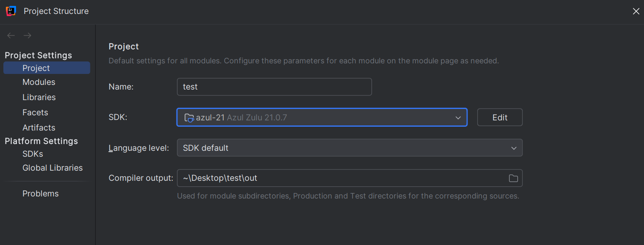Viewport: 644px width, 245px height.
Task: Select Project in the settings sidebar
Action: [36, 68]
